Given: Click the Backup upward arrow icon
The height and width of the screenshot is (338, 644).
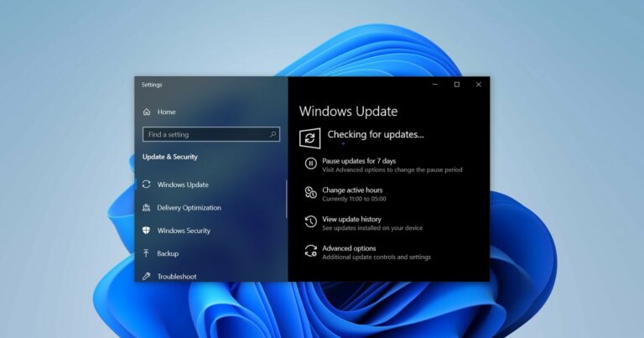Looking at the screenshot, I should 146,253.
